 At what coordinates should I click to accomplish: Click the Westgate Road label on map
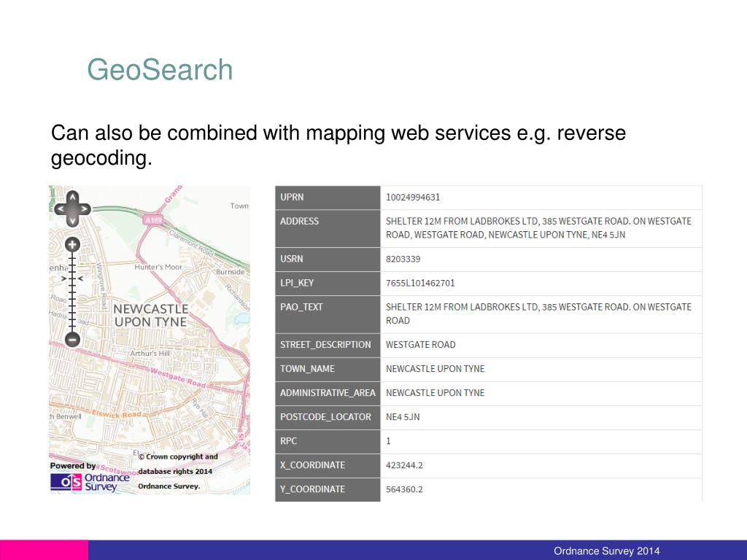click(178, 378)
